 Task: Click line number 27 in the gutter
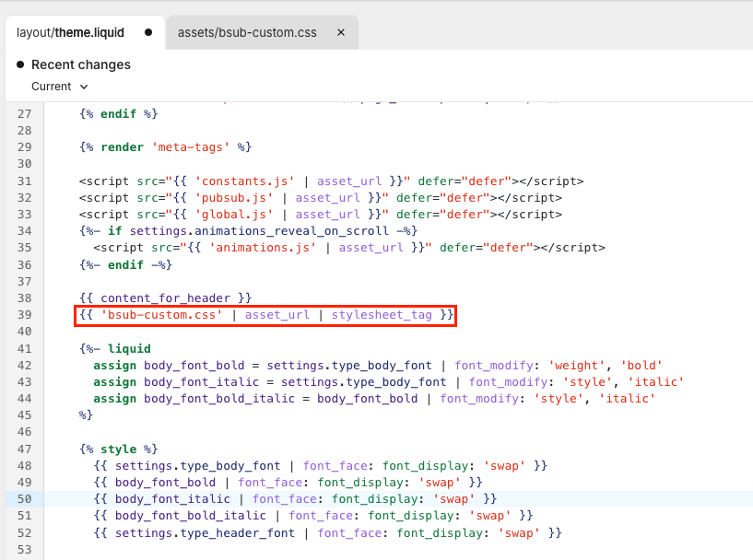coord(25,113)
